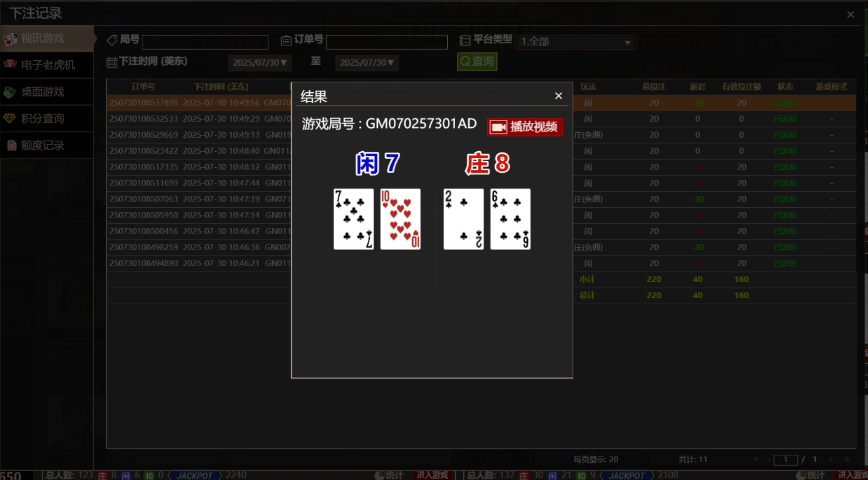Open the 视讯游戏 sidebar tab
Screen dimensions: 868x480
click(x=47, y=38)
